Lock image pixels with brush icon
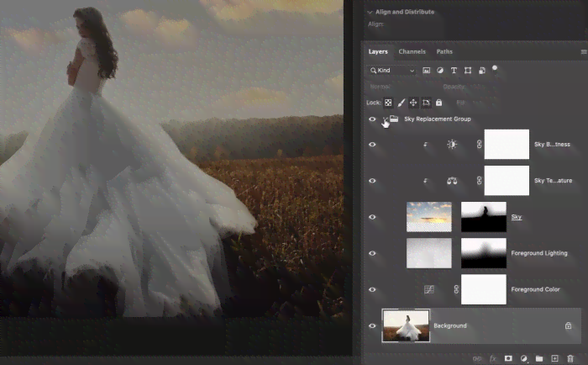This screenshot has width=588, height=365. (x=401, y=103)
